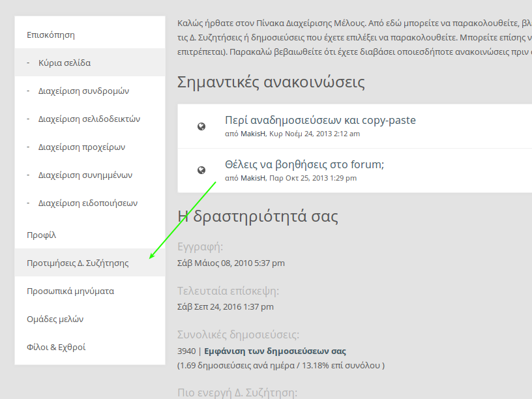Select Διαχείριση συνημμένων menu entry
The height and width of the screenshot is (399, 532).
click(x=85, y=175)
